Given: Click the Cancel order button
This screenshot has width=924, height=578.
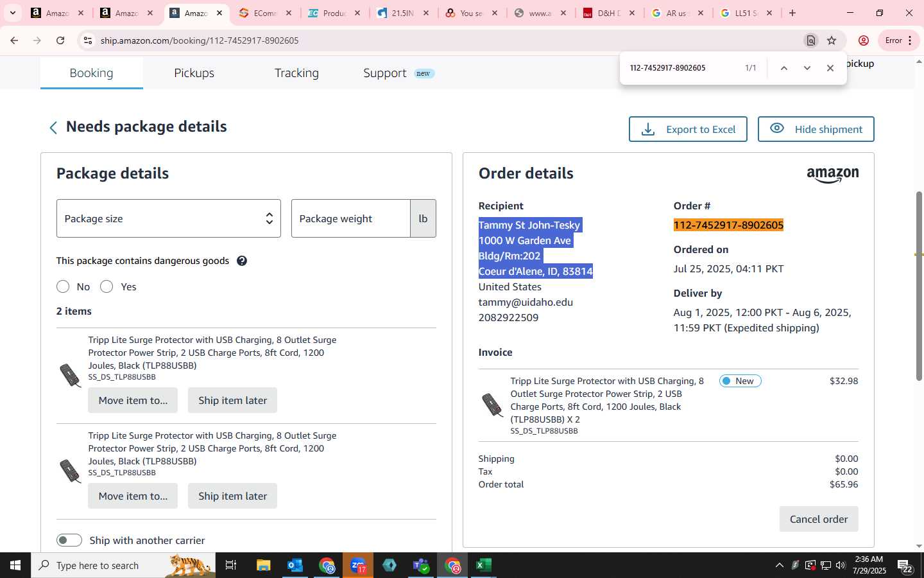Looking at the screenshot, I should [x=819, y=519].
